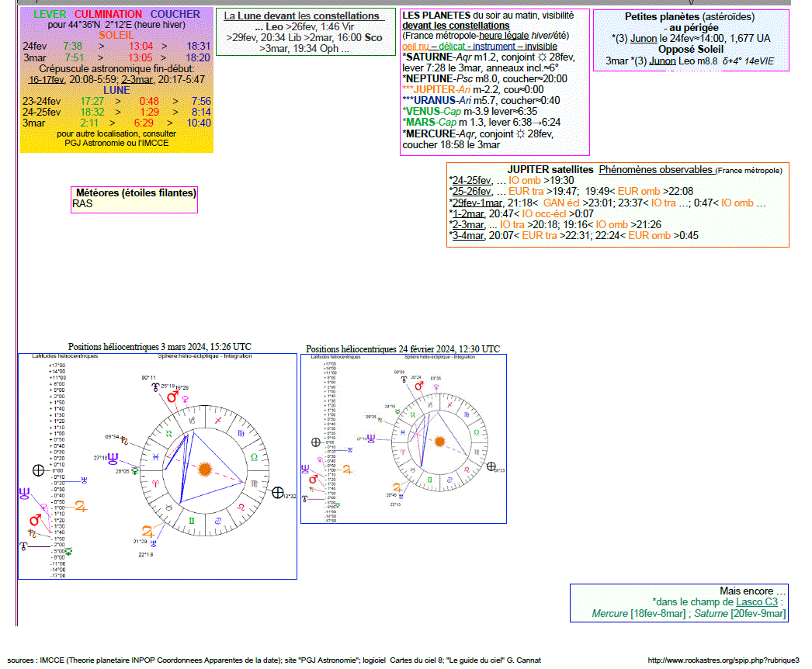Click Earth symbol beside 06°23 in 24 février chart
The height and width of the screenshot is (669, 812).
pos(491,466)
